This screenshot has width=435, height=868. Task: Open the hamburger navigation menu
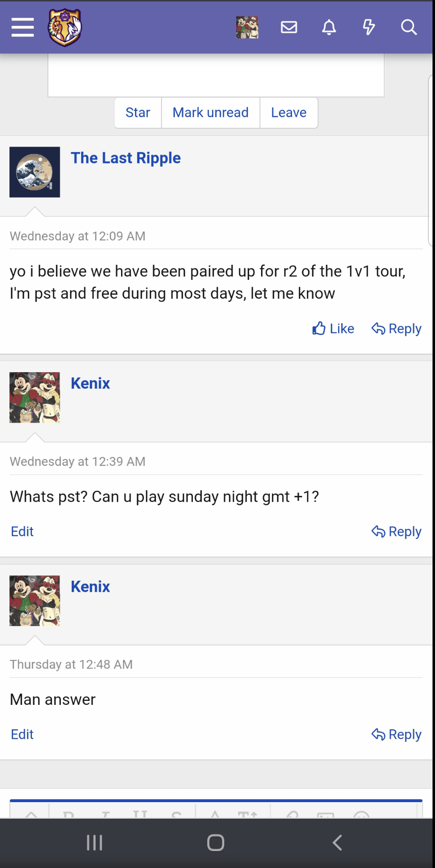coord(23,27)
